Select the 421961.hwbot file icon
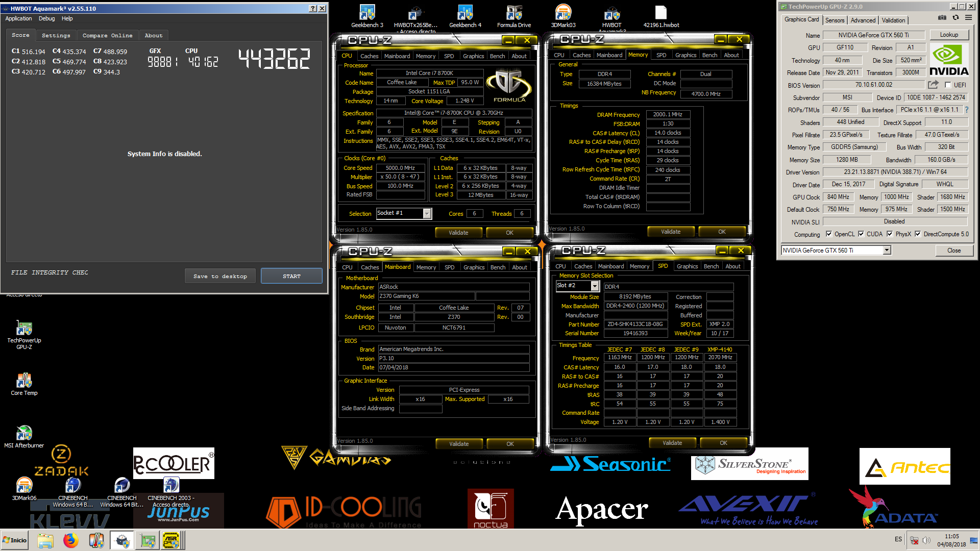Image resolution: width=980 pixels, height=551 pixels. pos(661,16)
